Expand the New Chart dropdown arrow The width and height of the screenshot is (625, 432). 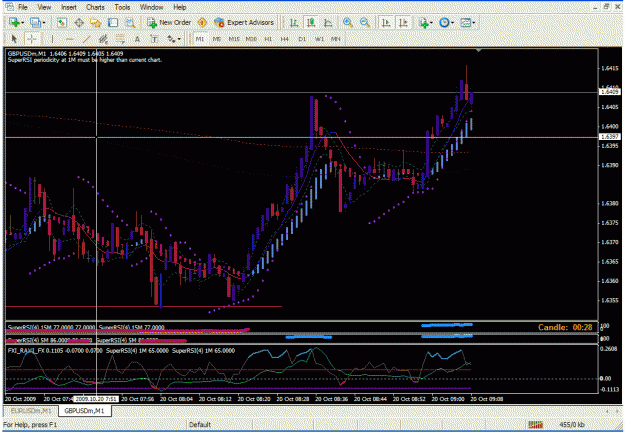click(x=23, y=23)
